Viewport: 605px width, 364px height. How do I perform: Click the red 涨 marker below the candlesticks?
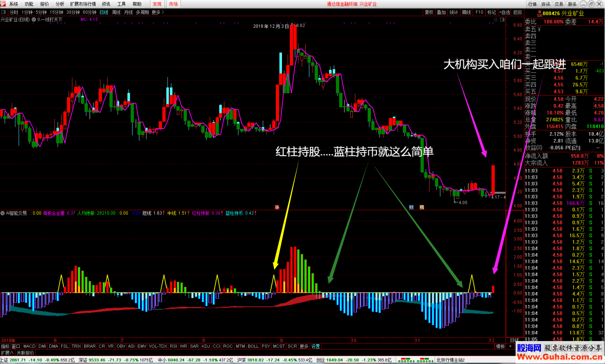(x=277, y=207)
